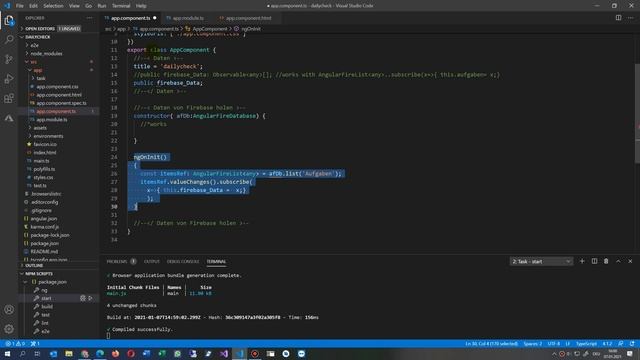Open Firefox from the taskbar

click(116, 354)
